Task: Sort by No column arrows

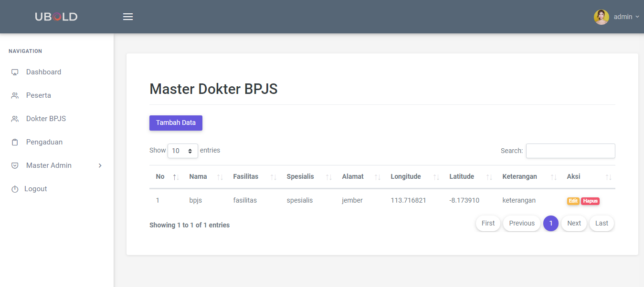Action: (176, 177)
